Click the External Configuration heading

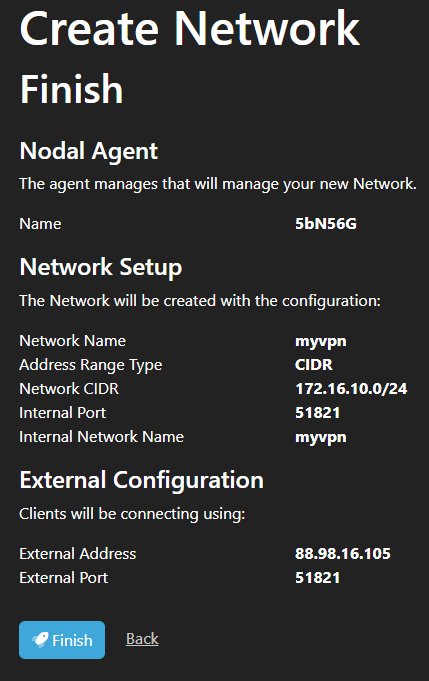pyautogui.click(x=142, y=480)
